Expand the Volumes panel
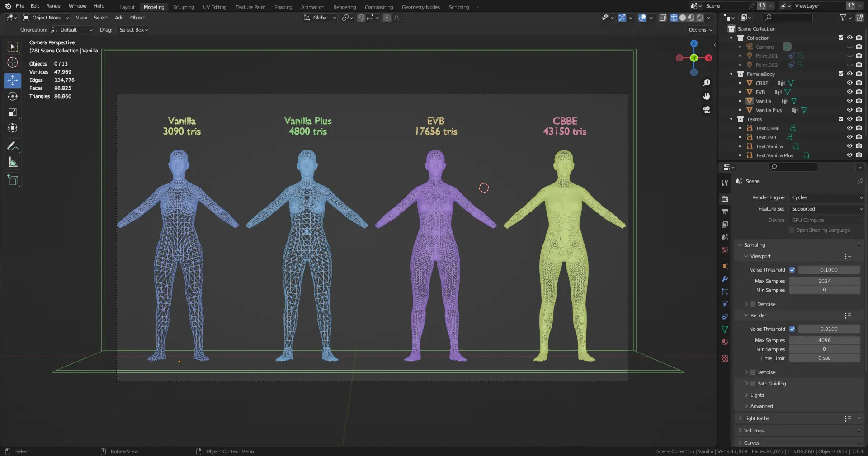The width and height of the screenshot is (868, 456). 754,431
